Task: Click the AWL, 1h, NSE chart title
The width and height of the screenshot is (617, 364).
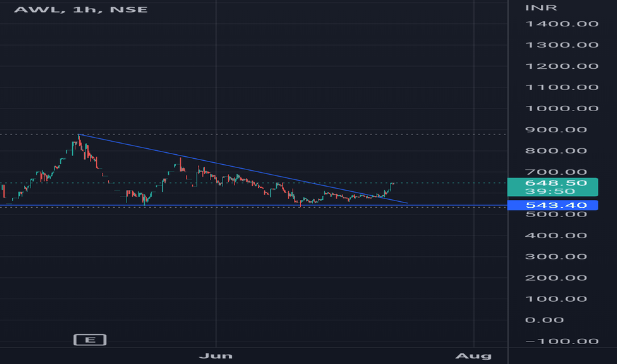Action: (81, 9)
